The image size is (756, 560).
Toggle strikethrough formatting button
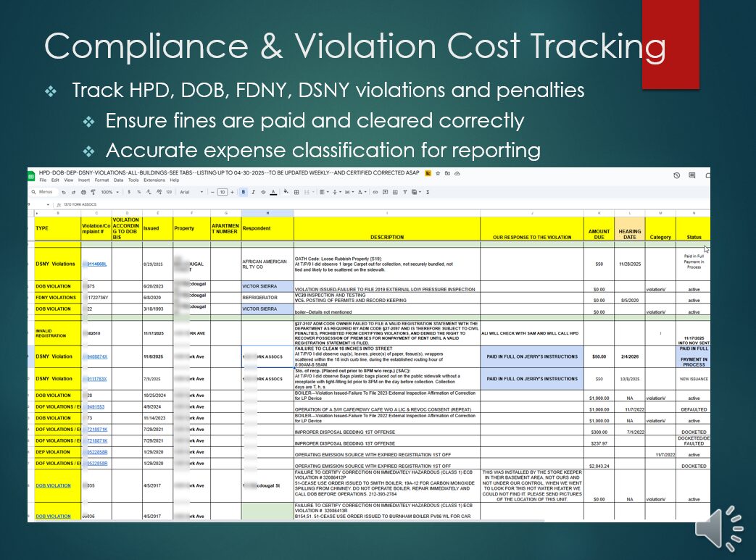pyautogui.click(x=262, y=192)
